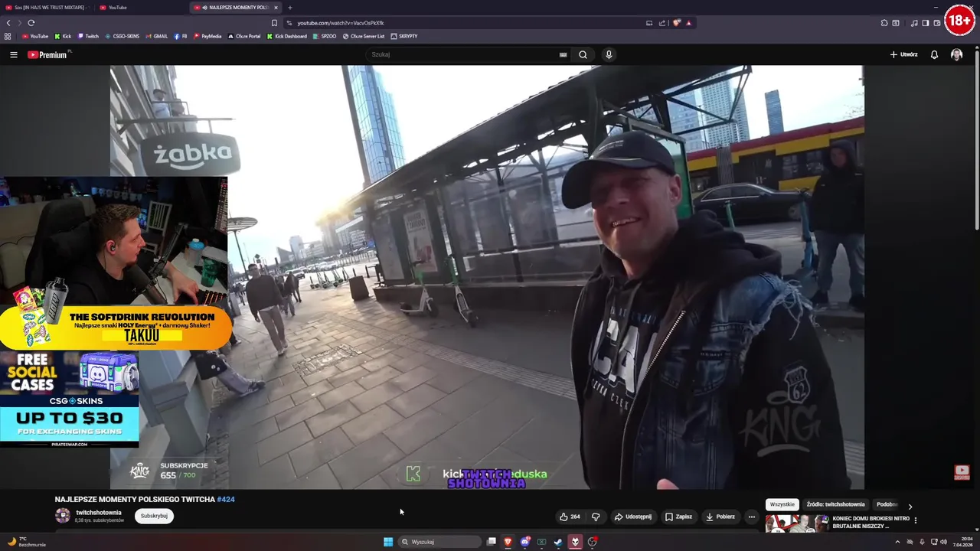Close the NAJLEPSZE MOMENTY browser tab
Screen dimensions: 980x551
[x=276, y=8]
